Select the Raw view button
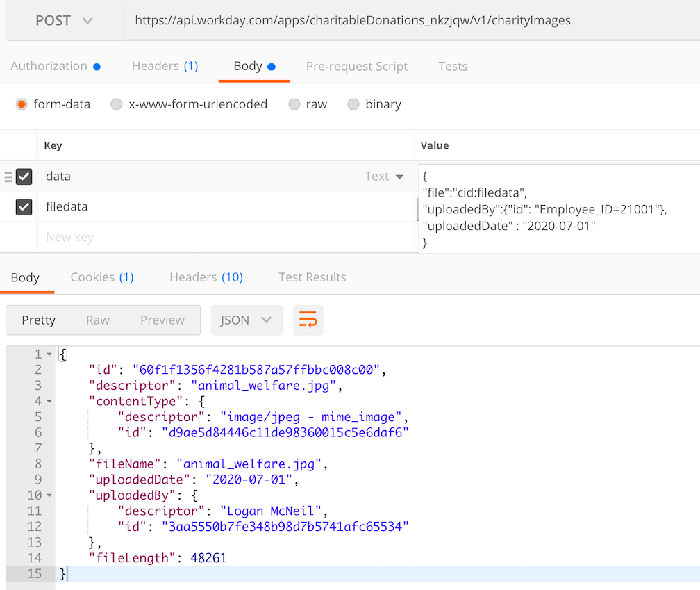700x590 pixels. tap(98, 320)
